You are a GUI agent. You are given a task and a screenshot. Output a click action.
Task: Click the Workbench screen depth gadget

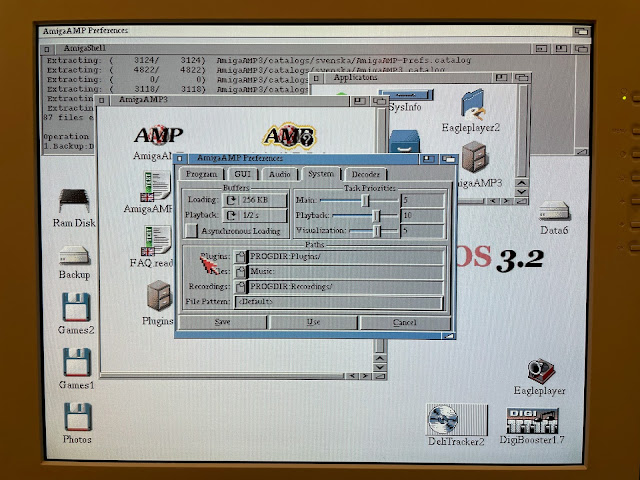tap(581, 31)
